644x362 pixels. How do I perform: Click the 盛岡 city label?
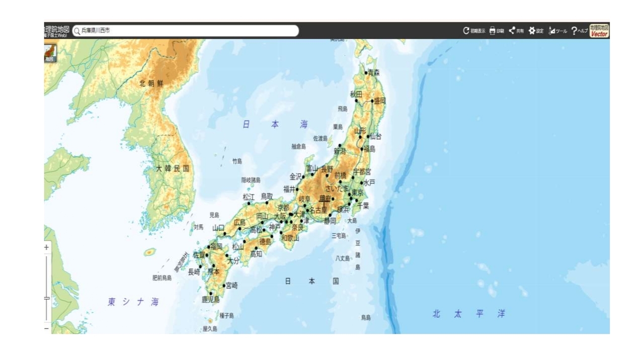tap(379, 101)
